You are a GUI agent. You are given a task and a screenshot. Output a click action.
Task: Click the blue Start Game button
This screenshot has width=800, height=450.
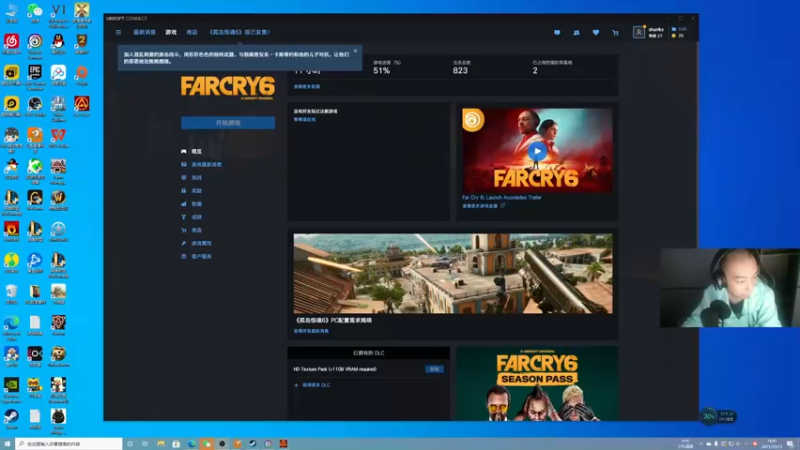click(x=228, y=123)
